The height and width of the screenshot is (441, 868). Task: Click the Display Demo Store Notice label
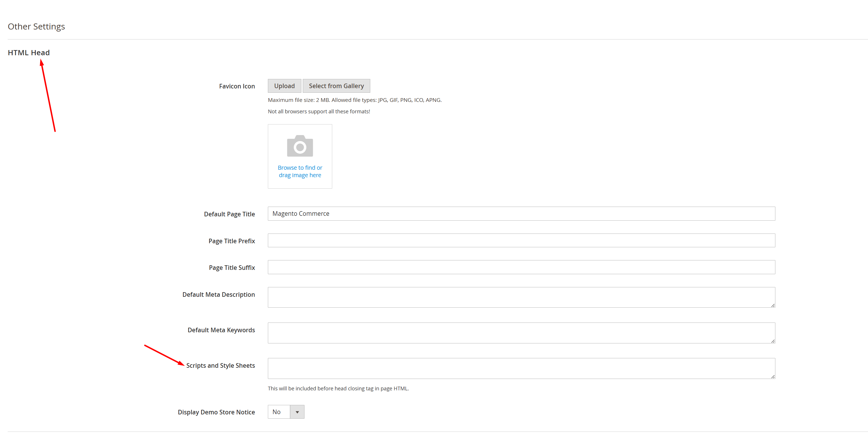[216, 412]
